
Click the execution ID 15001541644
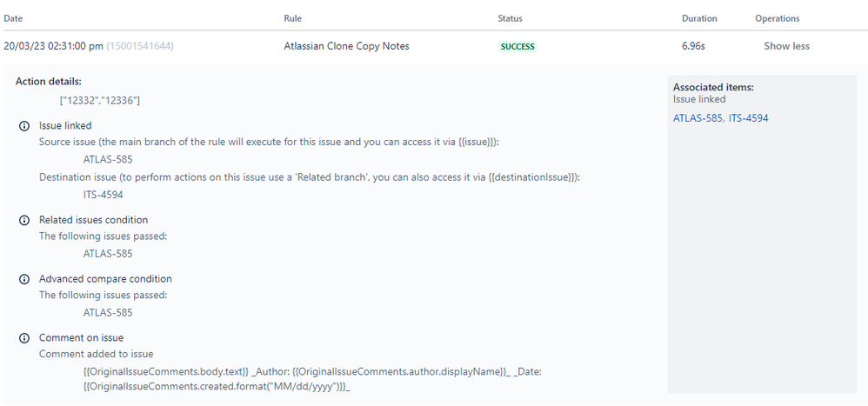pyautogui.click(x=140, y=46)
